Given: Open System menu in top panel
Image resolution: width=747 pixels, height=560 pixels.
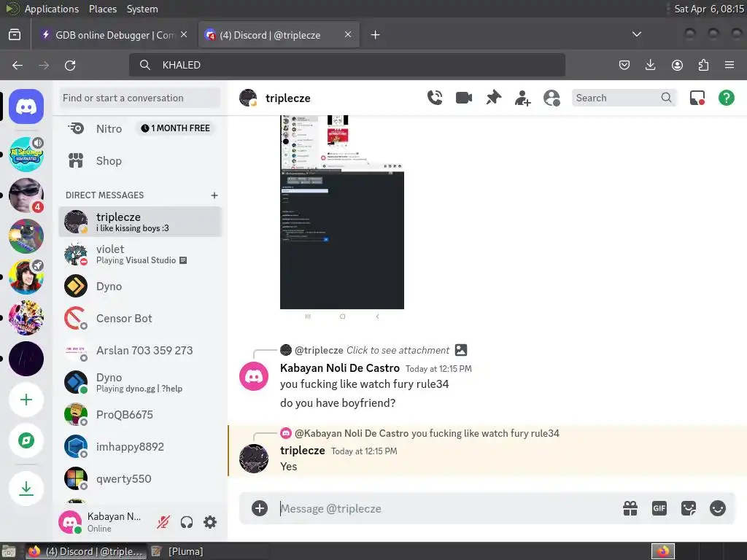Looking at the screenshot, I should [x=142, y=9].
